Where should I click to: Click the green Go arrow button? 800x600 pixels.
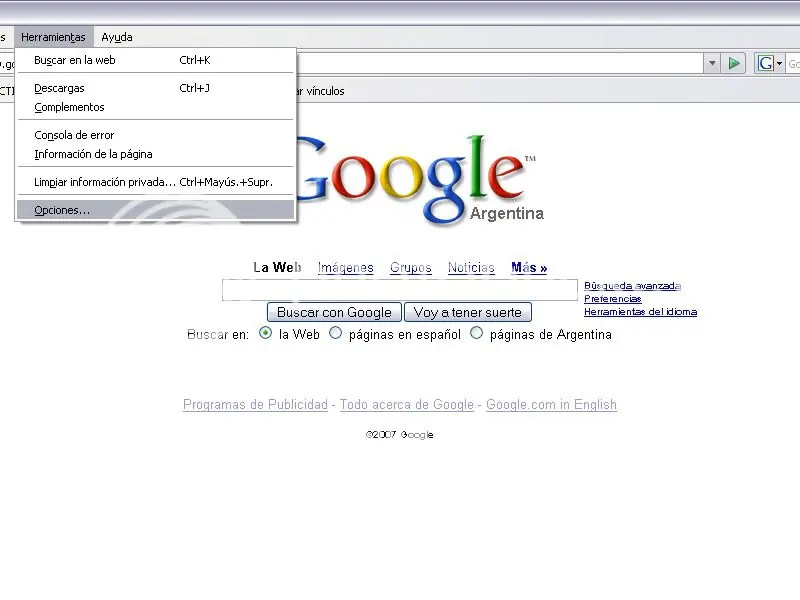(734, 63)
